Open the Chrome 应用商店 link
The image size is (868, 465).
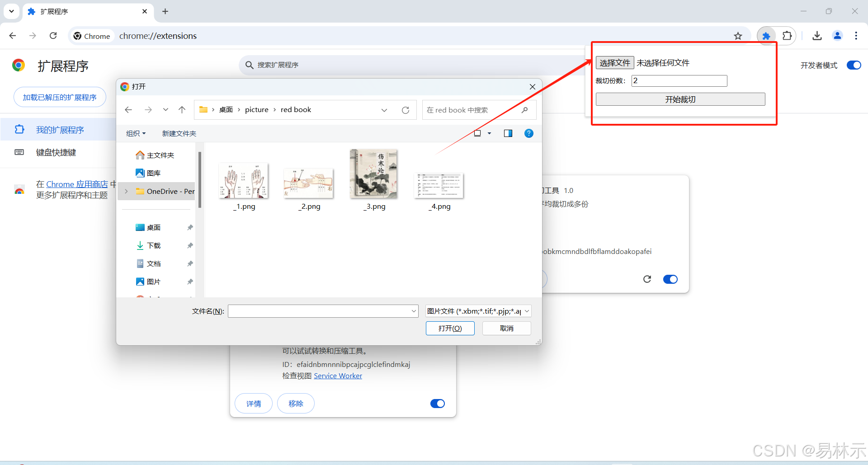pos(77,184)
